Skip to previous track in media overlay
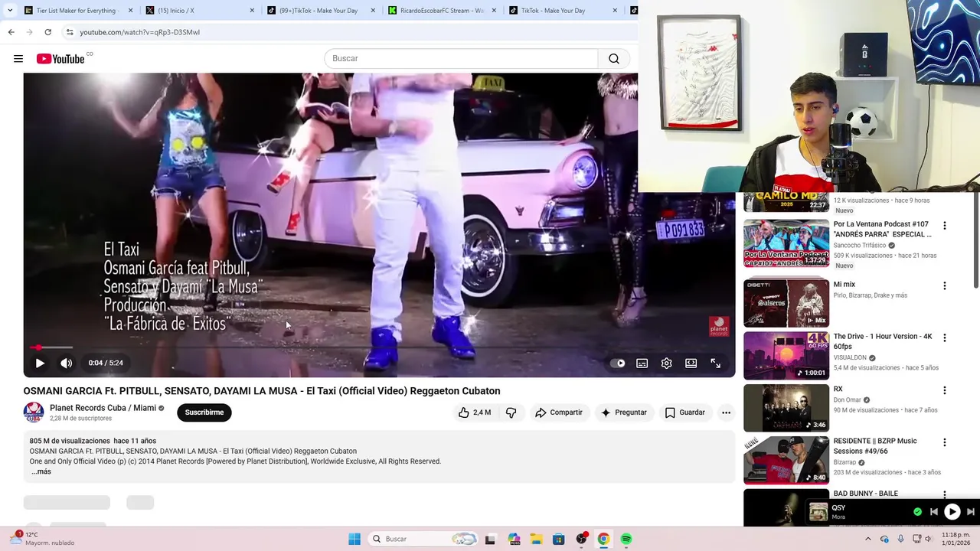 tap(934, 512)
